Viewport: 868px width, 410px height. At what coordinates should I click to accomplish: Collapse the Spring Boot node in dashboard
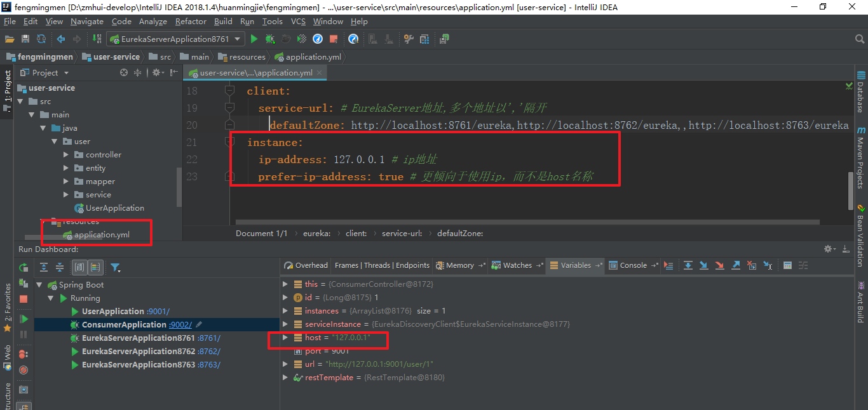[x=39, y=285]
